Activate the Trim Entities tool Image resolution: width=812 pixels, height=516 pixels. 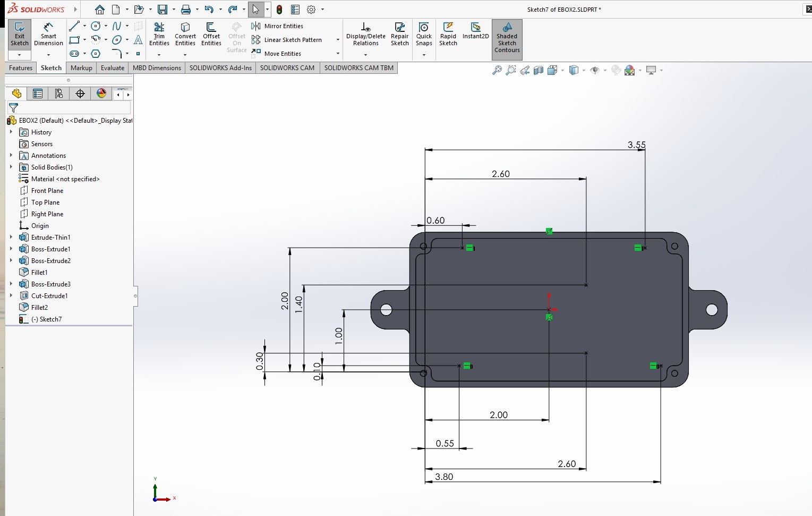(159, 33)
